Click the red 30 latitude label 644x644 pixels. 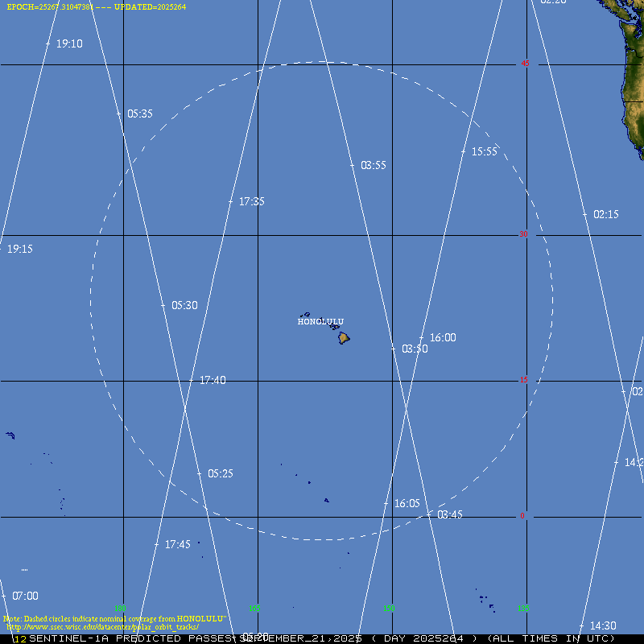point(524,234)
